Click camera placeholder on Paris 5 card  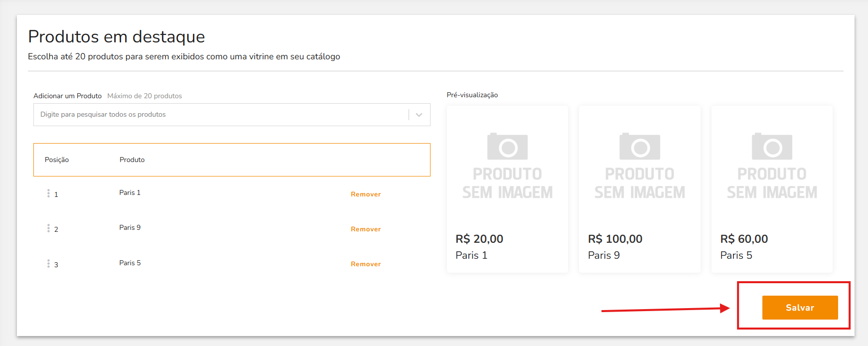click(772, 147)
